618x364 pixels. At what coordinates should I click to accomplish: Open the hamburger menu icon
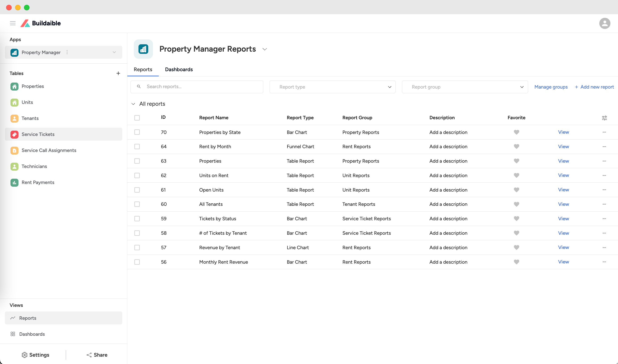(x=13, y=23)
